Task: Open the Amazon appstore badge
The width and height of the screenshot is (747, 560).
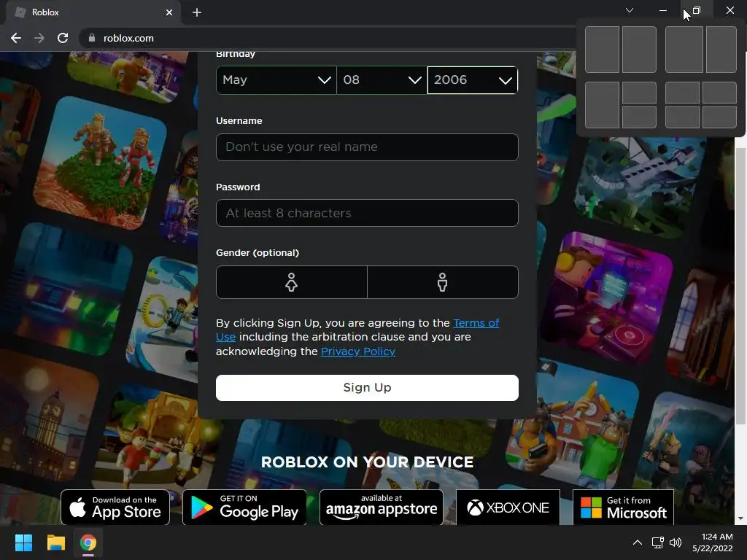Action: [x=381, y=507]
